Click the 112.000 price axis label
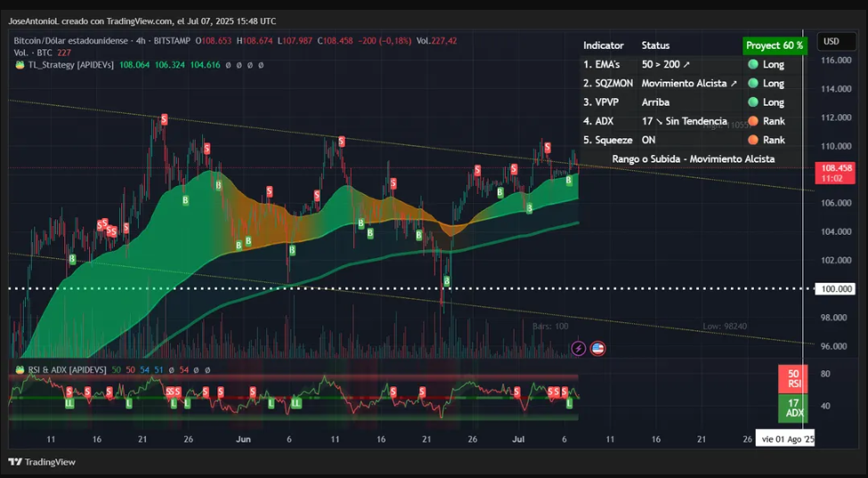 (837, 117)
